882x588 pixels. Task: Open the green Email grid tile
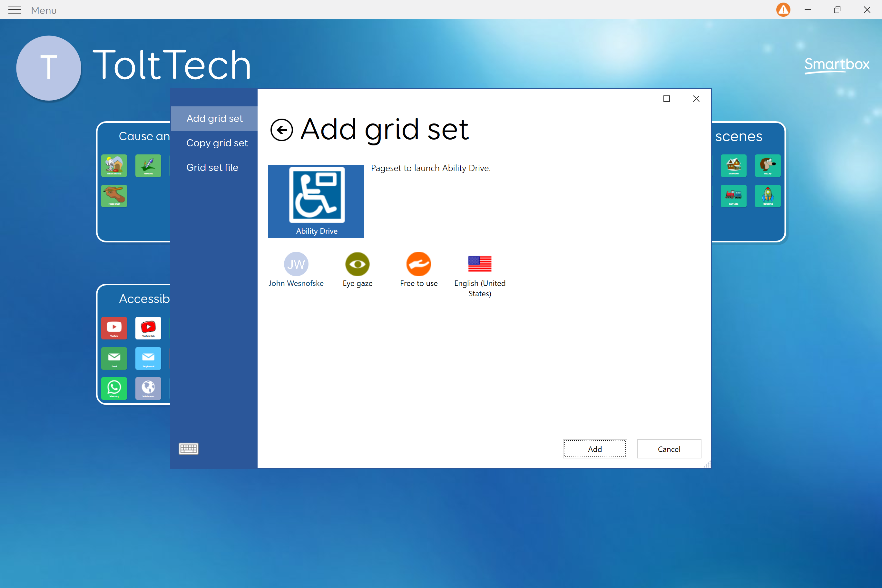point(114,358)
